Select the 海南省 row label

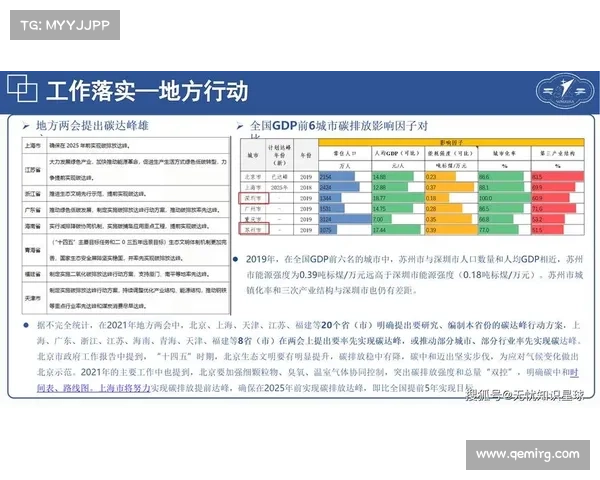pos(33,226)
